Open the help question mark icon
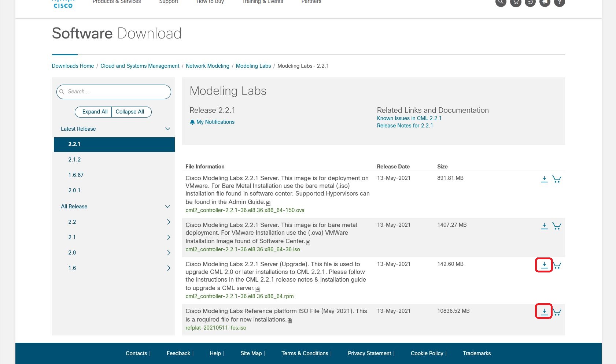 pyautogui.click(x=560, y=2)
